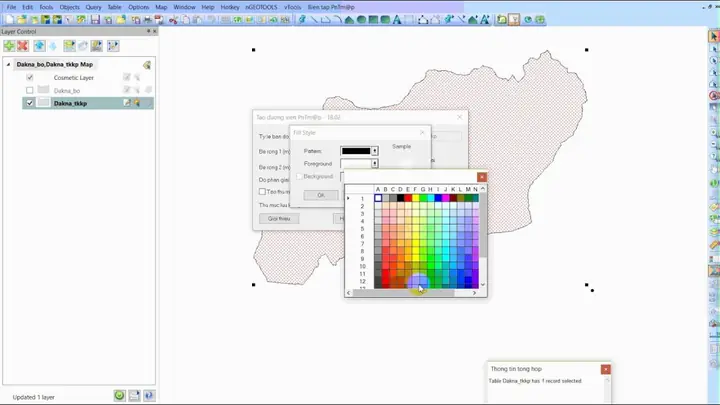Select the Text tool (A icon)

click(x=397, y=20)
